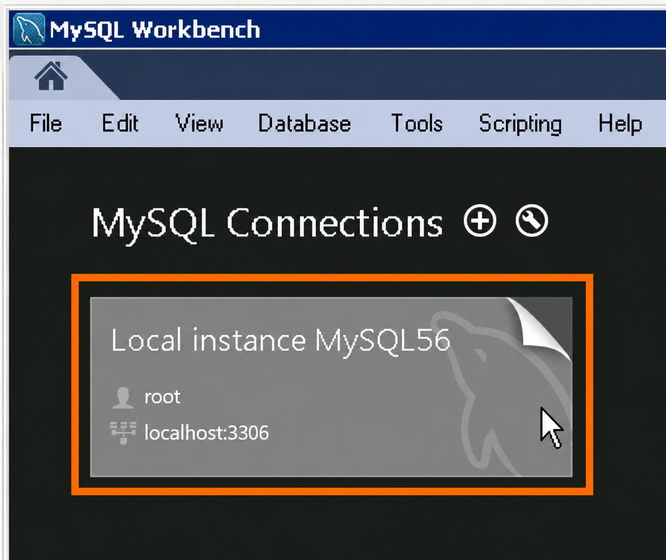Open Local instance MySQL56 connection tile

(x=331, y=387)
